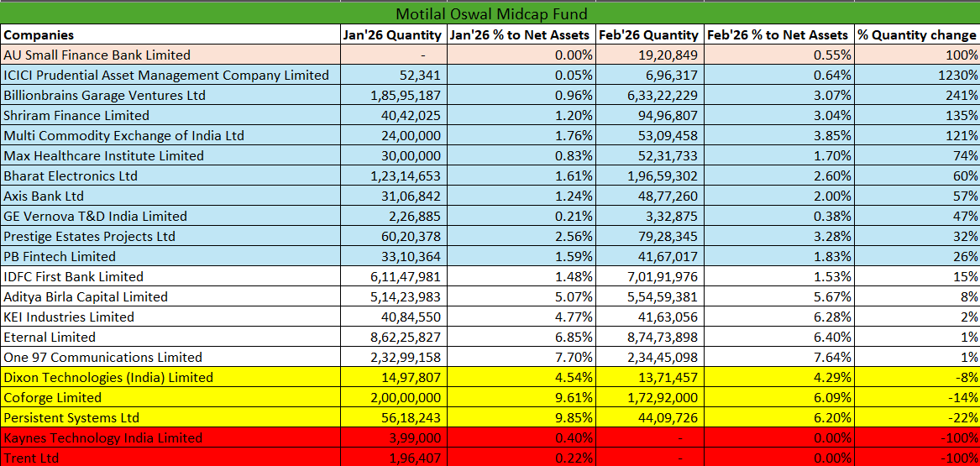Select the PB Fintech Limited cell
This screenshot has height=466, width=980.
click(170, 256)
